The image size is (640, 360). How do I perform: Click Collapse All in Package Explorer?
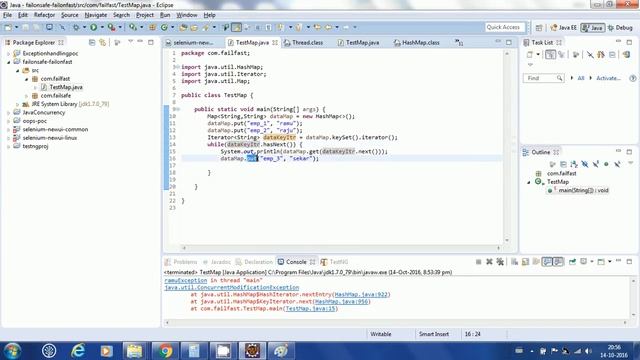pyautogui.click(x=92, y=42)
